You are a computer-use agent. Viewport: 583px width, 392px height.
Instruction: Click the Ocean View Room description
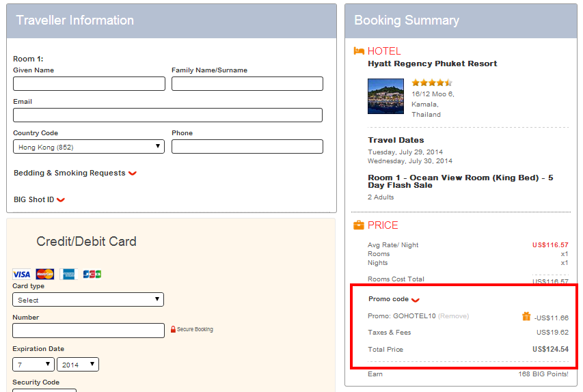coord(460,182)
